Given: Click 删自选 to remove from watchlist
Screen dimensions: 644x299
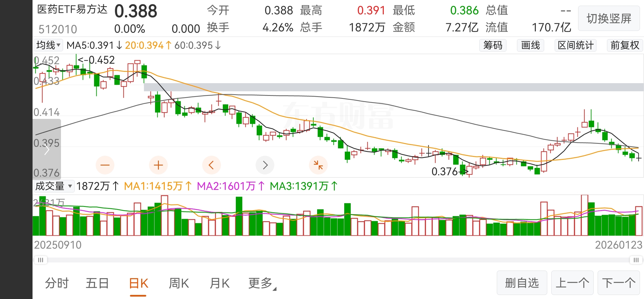Looking at the screenshot, I should (x=522, y=283).
